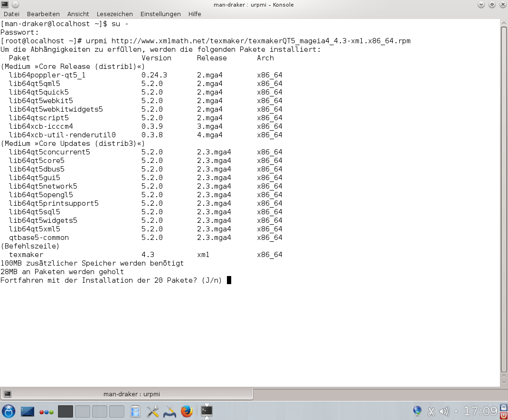
Task: Open the volume control tray icon
Action: (444, 411)
